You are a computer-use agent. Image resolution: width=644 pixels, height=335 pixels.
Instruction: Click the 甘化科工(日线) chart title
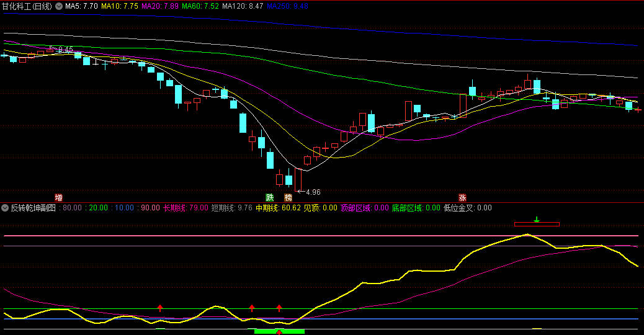click(27, 6)
